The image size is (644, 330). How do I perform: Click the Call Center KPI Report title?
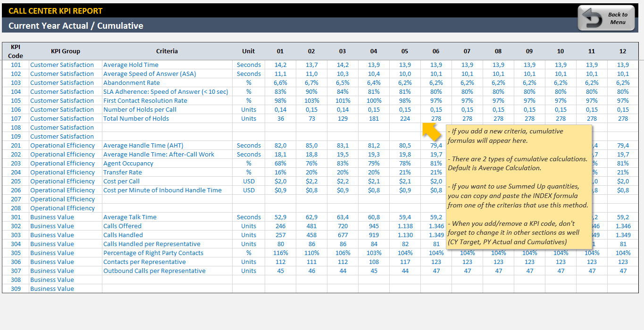[x=55, y=11]
